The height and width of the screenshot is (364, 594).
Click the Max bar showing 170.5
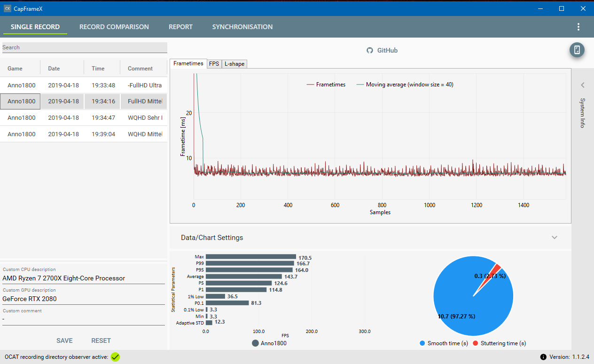coord(251,257)
